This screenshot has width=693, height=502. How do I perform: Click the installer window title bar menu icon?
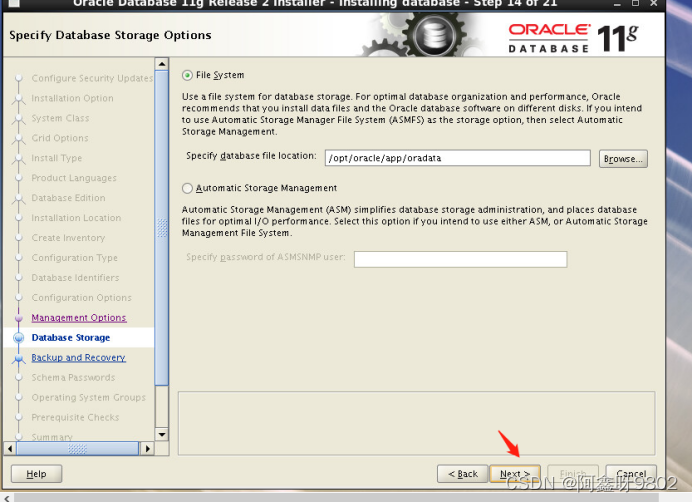tap(13, 3)
